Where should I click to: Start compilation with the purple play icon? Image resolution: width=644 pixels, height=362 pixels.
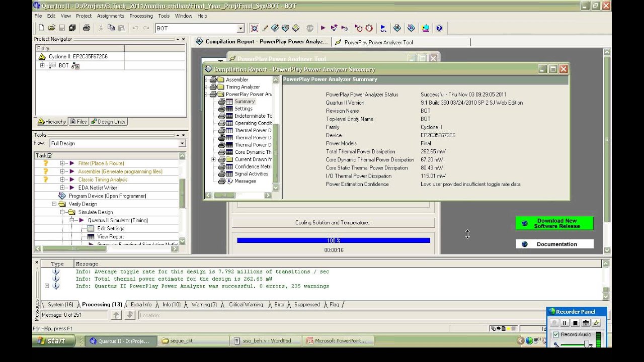click(323, 28)
